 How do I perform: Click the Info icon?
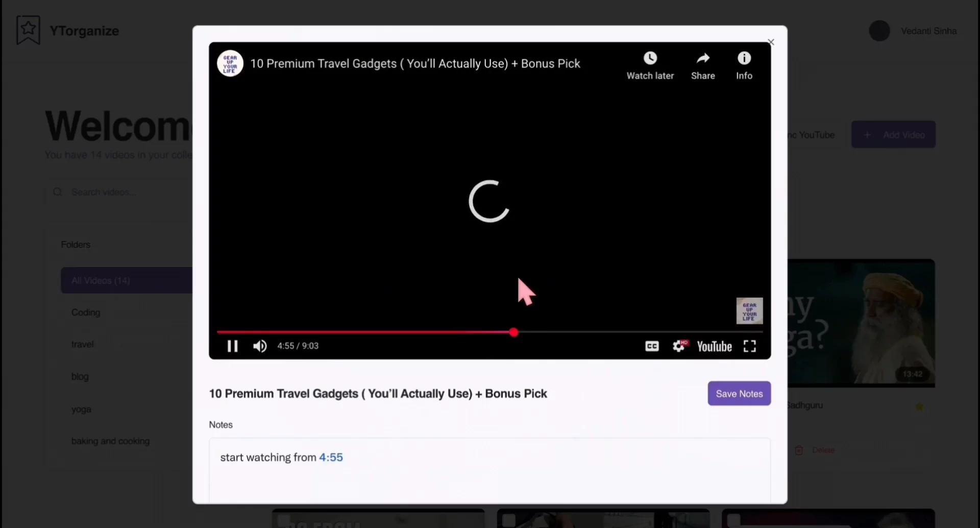pos(744,58)
